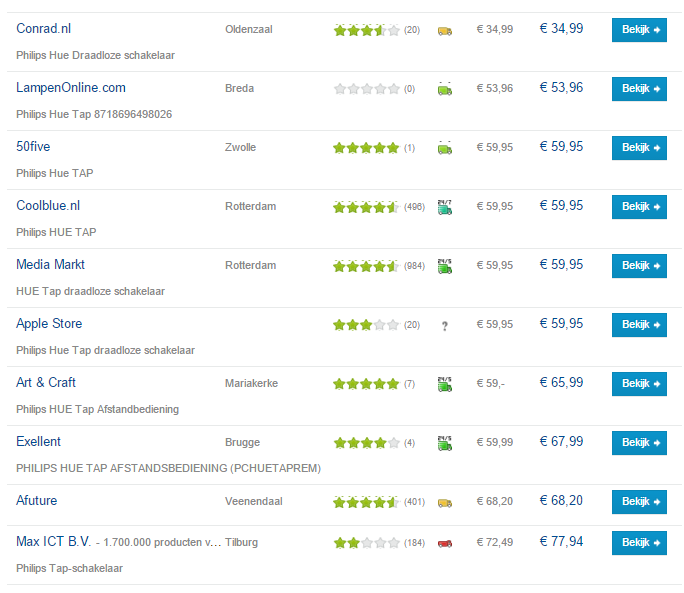Open the LampenOnline.com shop link
The image size is (684, 593).
(71, 88)
